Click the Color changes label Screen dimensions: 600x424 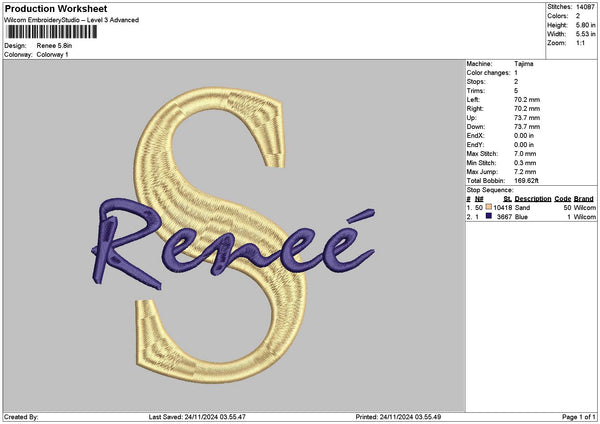tap(488, 73)
